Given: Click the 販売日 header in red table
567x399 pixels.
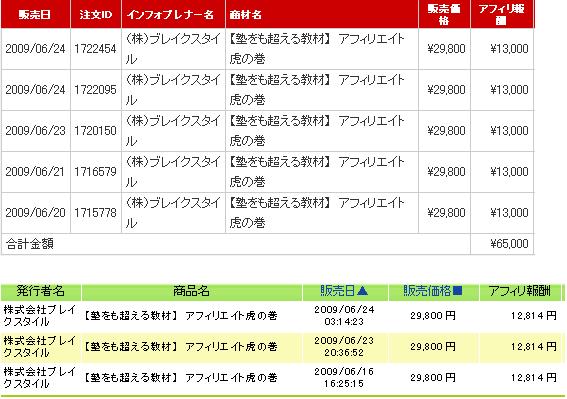Looking at the screenshot, I should [x=35, y=14].
